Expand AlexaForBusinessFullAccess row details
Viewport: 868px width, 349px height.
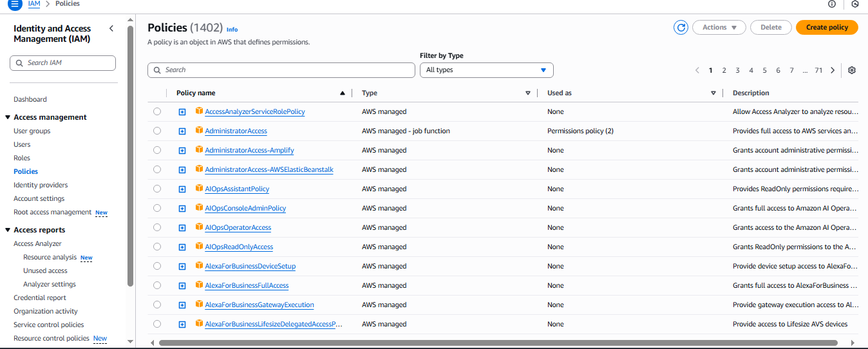(x=182, y=286)
